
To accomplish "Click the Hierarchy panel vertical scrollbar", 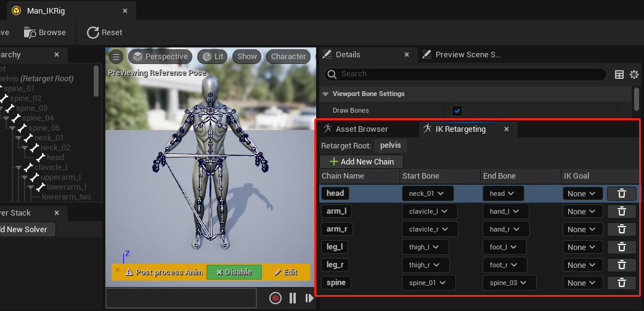I will (96, 81).
